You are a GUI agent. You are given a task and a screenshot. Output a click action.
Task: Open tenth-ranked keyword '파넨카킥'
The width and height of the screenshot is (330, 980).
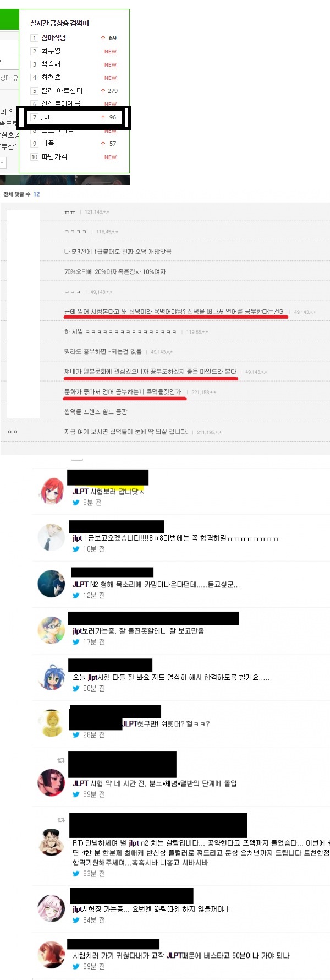[54, 157]
